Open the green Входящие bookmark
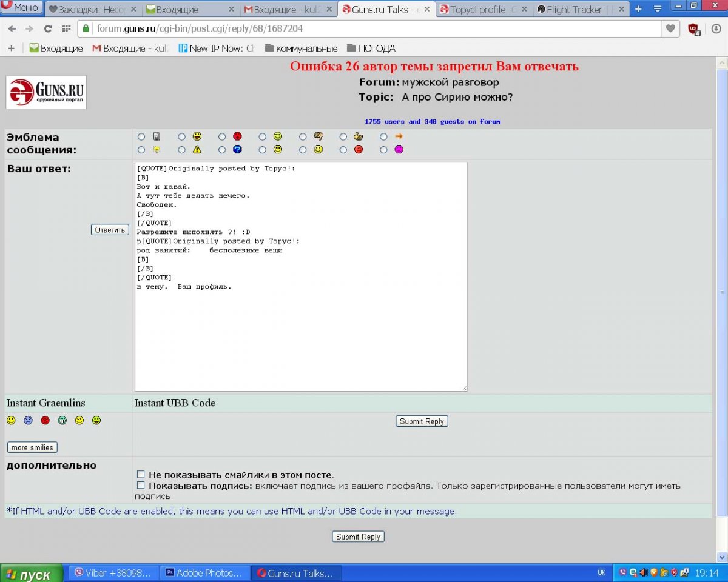 point(56,48)
